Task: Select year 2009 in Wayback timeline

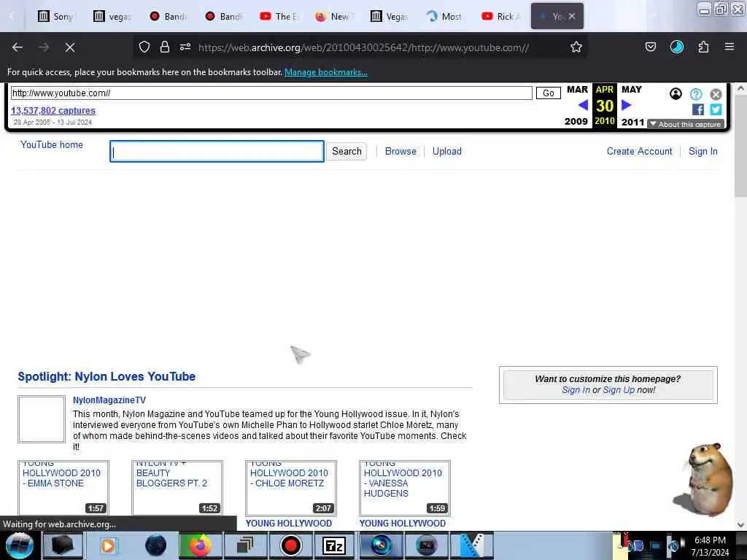Action: pyautogui.click(x=576, y=122)
